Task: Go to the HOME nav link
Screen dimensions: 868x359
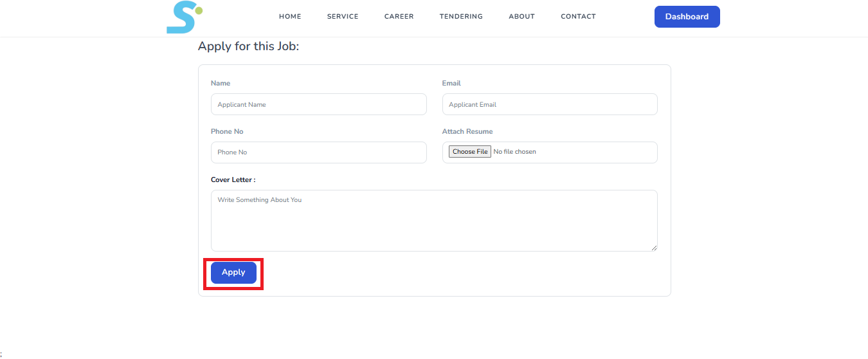Action: 290,17
